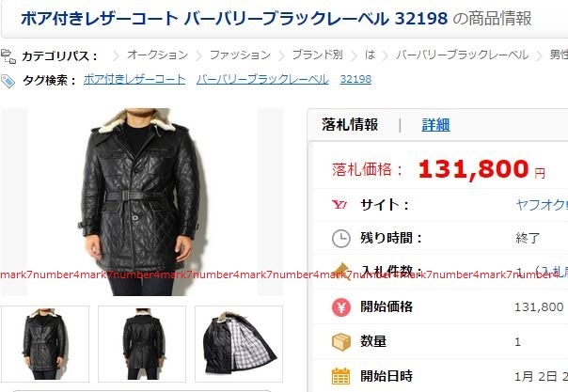Click the ボア付きレザーコート tag link
The image size is (568, 392).
(134, 79)
